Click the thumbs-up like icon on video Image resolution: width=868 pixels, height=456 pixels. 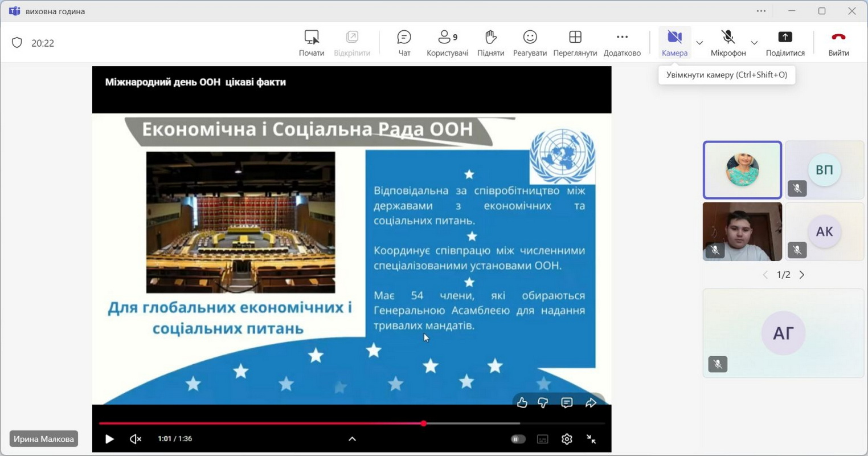pyautogui.click(x=522, y=403)
